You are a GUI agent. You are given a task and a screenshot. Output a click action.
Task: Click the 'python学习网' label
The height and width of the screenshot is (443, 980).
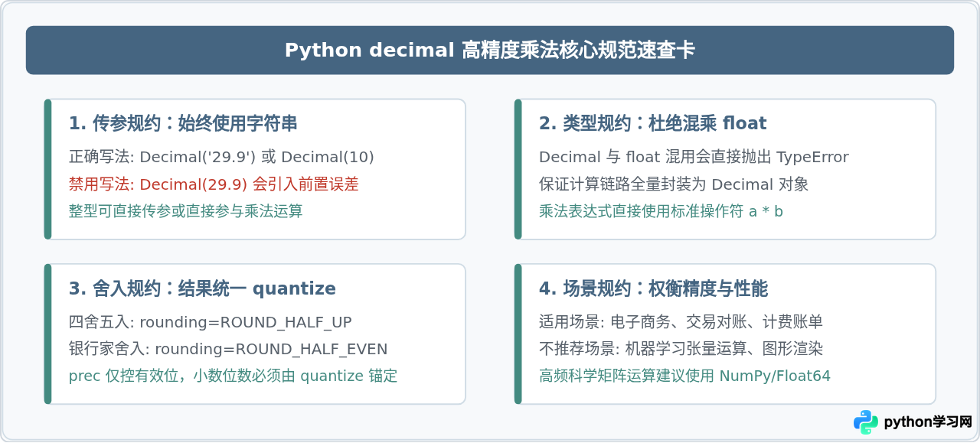point(927,422)
